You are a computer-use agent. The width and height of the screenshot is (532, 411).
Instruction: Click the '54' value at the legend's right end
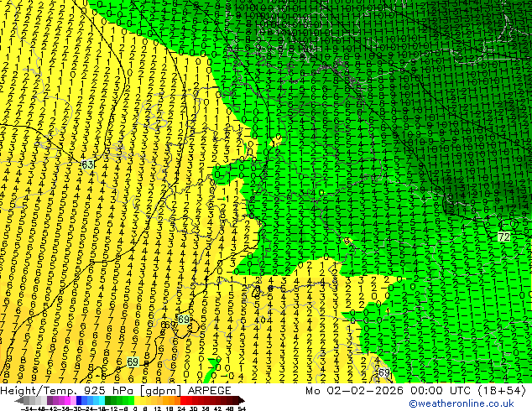coord(242,408)
